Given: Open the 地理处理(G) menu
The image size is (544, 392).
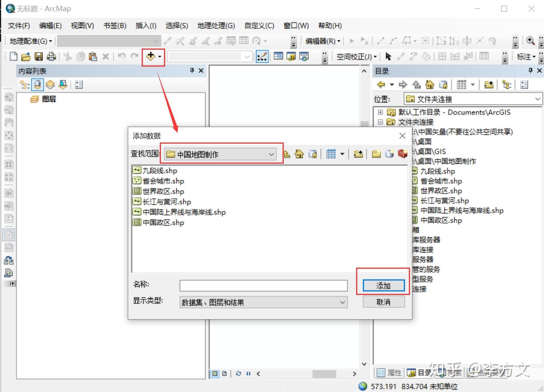Looking at the screenshot, I should 216,25.
